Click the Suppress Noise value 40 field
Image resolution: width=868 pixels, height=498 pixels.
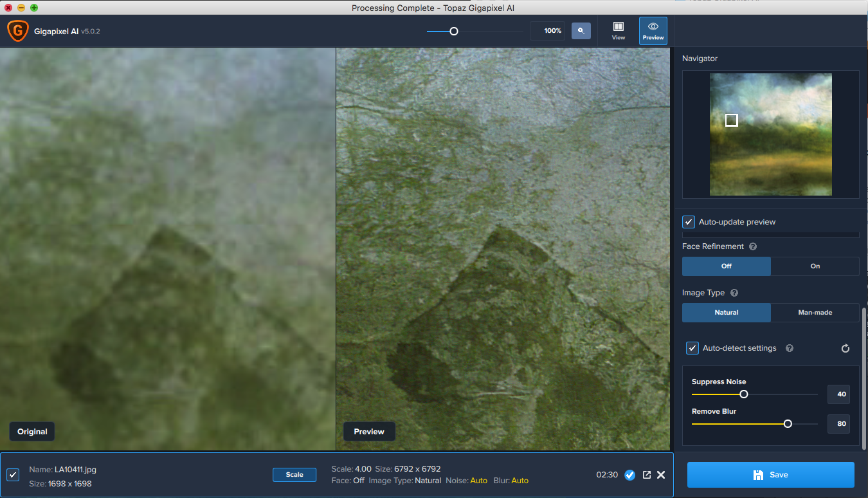click(839, 394)
